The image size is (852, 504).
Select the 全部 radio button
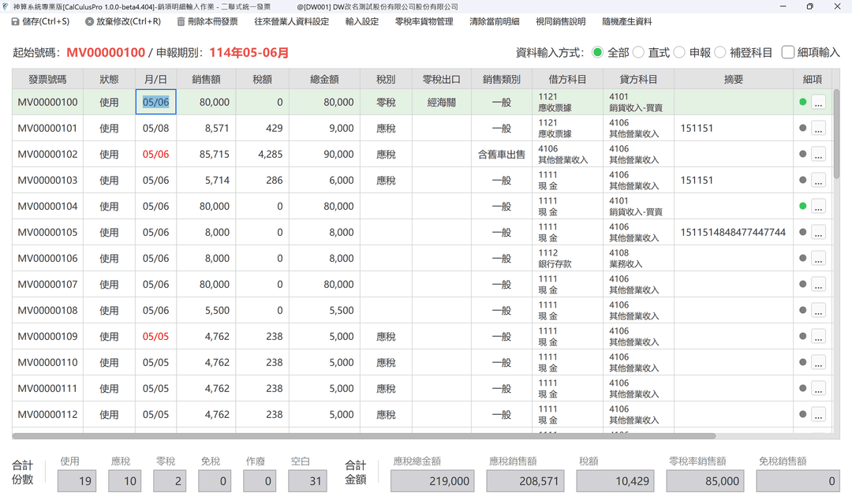tap(597, 53)
